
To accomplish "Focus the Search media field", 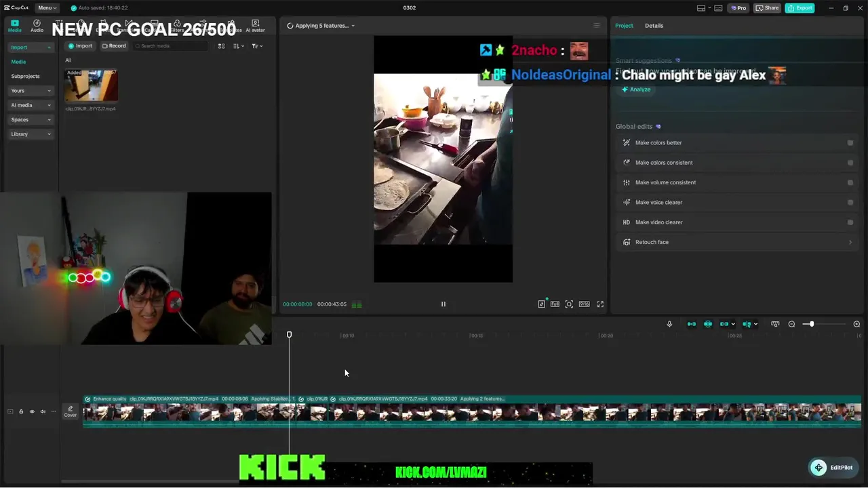I will coord(171,46).
